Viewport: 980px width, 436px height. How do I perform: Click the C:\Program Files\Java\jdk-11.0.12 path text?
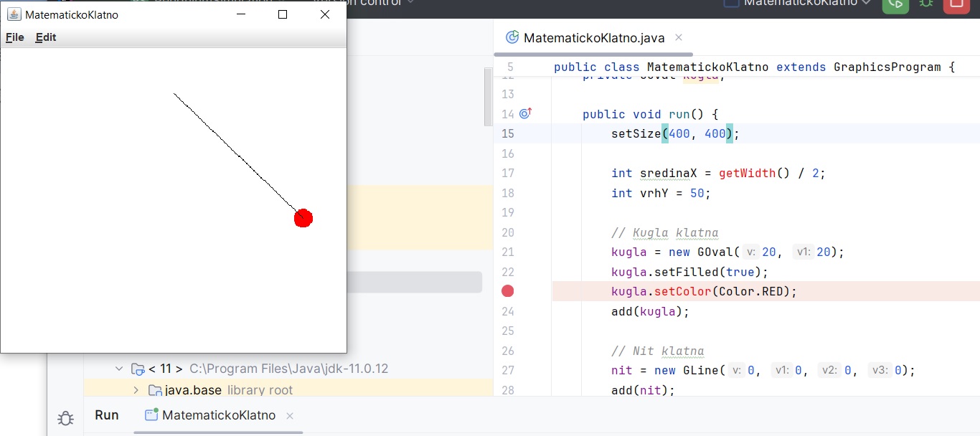(288, 369)
